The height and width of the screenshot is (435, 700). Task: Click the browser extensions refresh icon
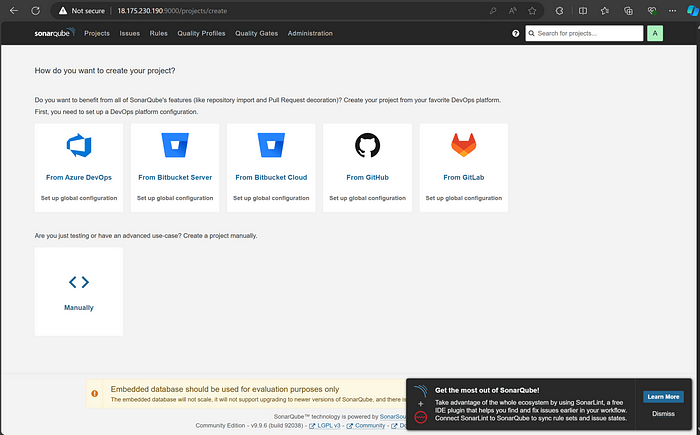(x=559, y=11)
